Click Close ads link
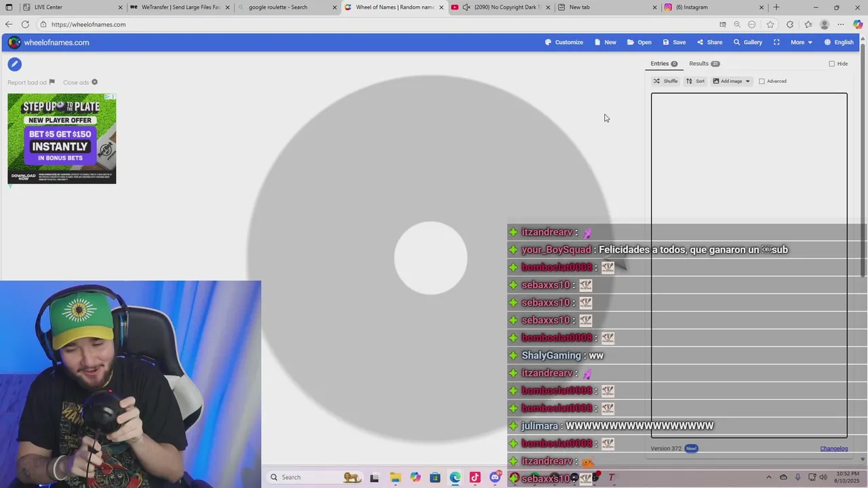The width and height of the screenshot is (868, 488). pos(80,83)
